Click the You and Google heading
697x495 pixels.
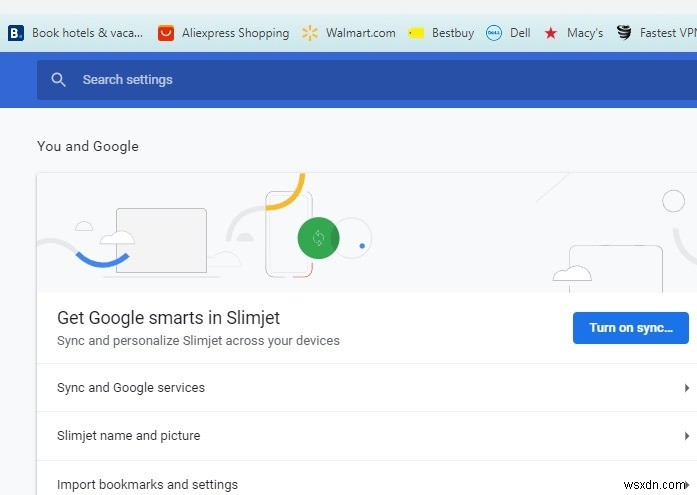88,146
